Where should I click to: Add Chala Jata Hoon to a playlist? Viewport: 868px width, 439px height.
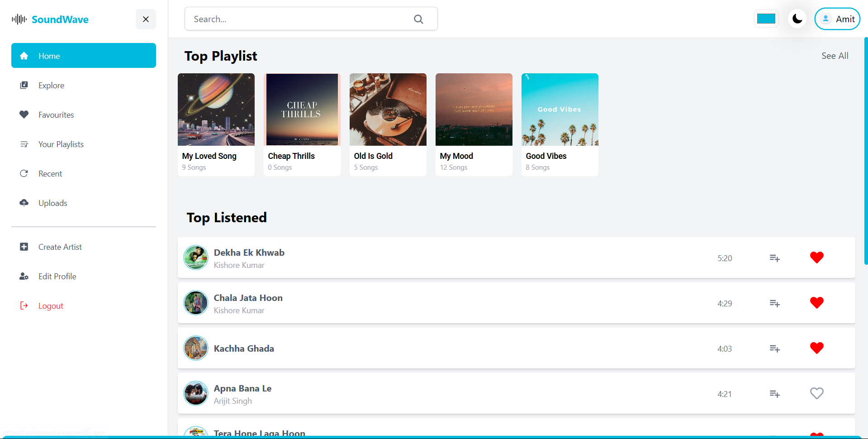[775, 303]
